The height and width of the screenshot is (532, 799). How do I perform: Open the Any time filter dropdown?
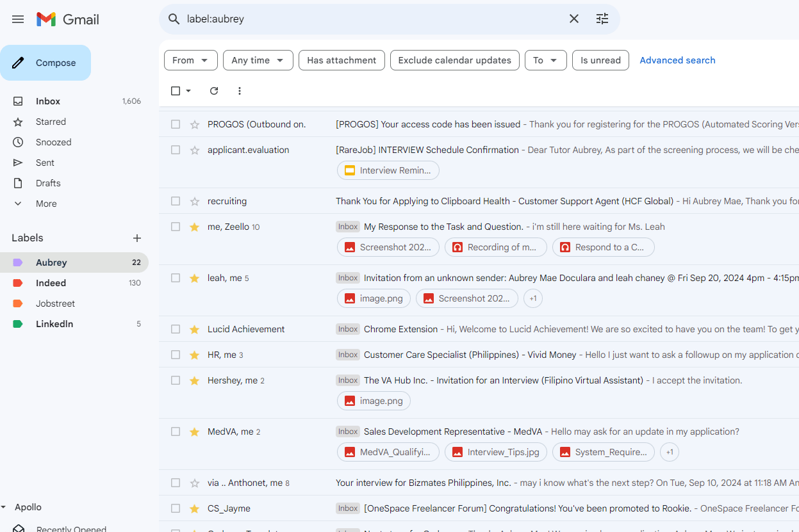click(x=258, y=60)
